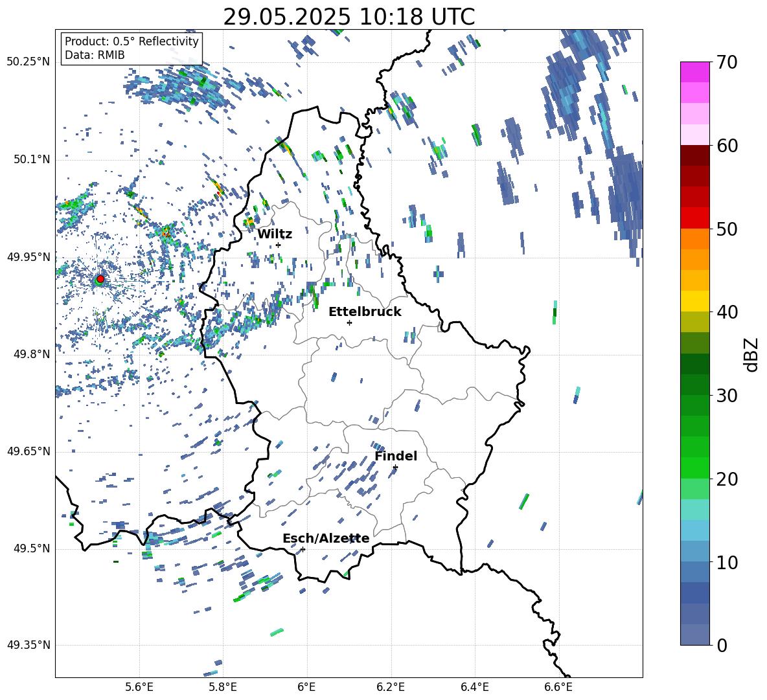Click the 50.25°N latitude label
The image size is (767, 700).
[29, 62]
